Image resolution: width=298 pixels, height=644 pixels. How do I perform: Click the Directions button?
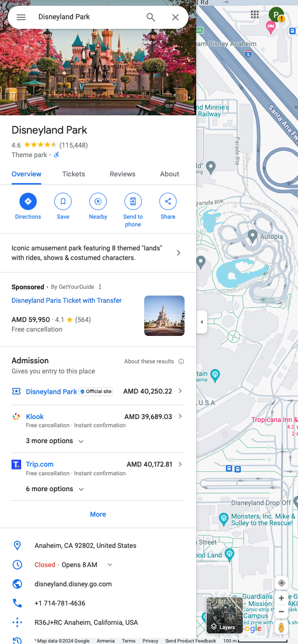[28, 201]
